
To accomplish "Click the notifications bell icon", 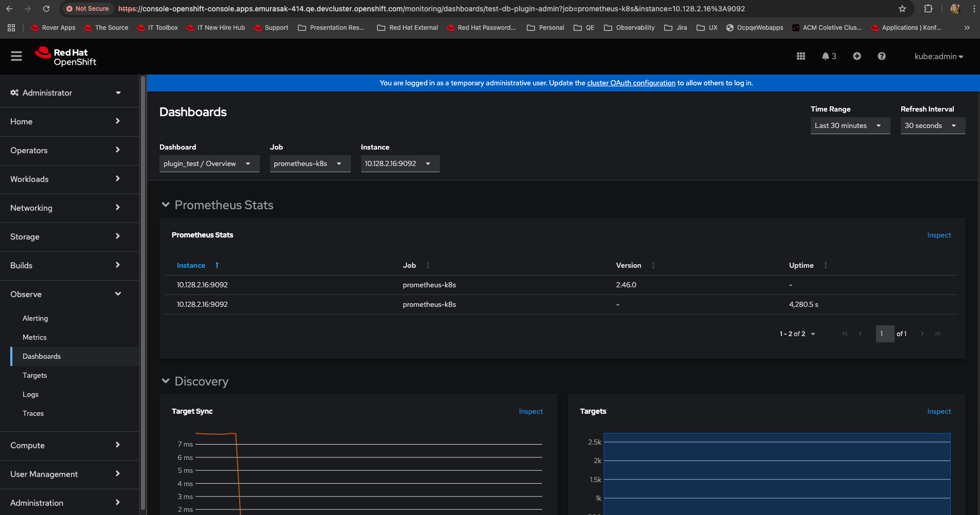I will point(826,56).
